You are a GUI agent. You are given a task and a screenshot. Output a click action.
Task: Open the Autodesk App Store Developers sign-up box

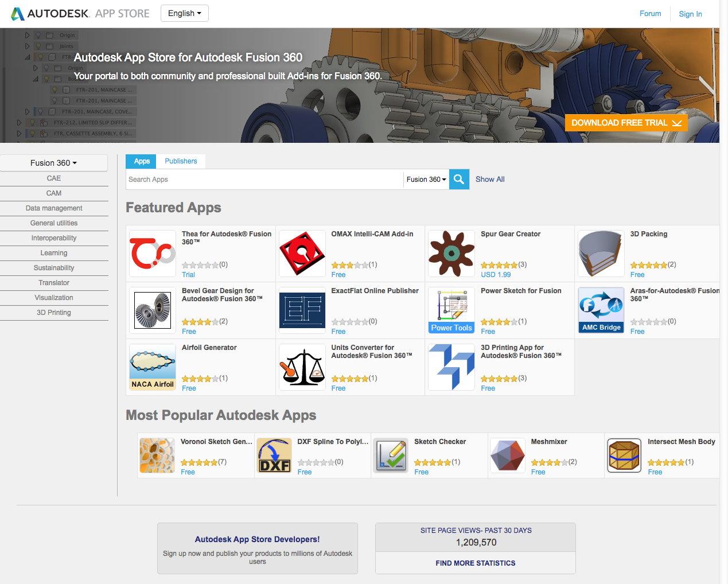258,548
